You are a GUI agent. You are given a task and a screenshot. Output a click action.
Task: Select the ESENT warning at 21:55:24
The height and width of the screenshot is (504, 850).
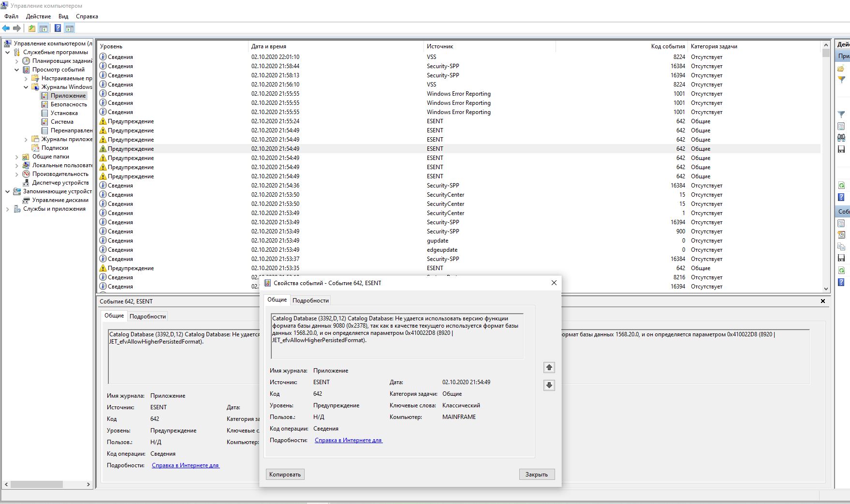459,121
